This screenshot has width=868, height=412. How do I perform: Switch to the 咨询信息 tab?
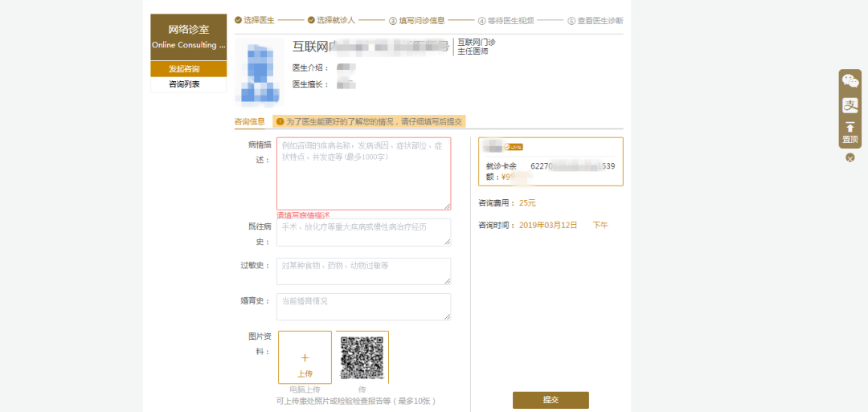pyautogui.click(x=249, y=122)
